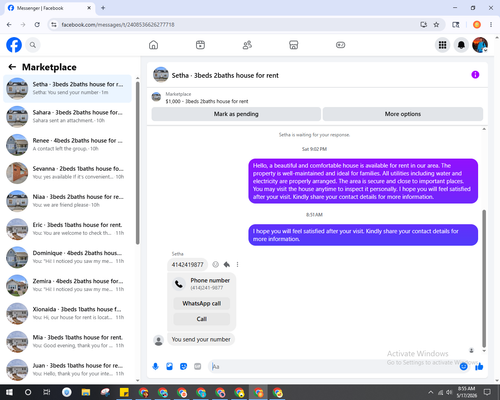Click the Call button
Screen dimensions: 500x400
click(x=202, y=319)
